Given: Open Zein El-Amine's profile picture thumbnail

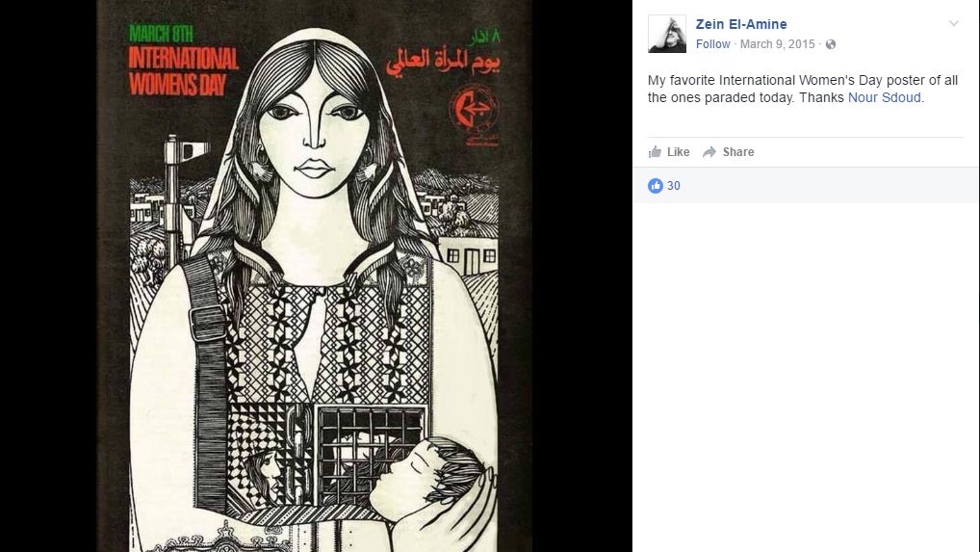Looking at the screenshot, I should click(667, 34).
